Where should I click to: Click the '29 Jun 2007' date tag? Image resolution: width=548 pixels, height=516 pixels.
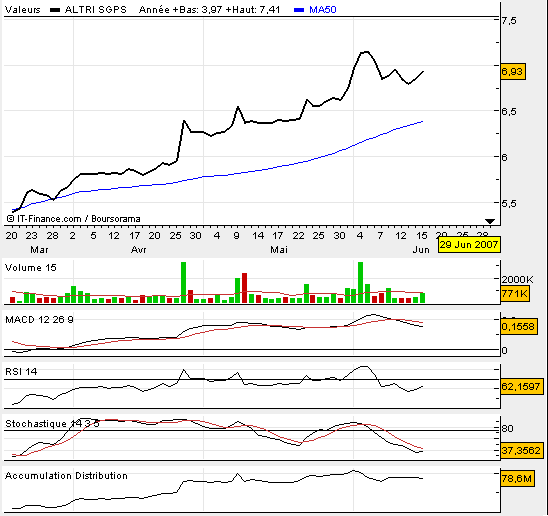click(469, 244)
